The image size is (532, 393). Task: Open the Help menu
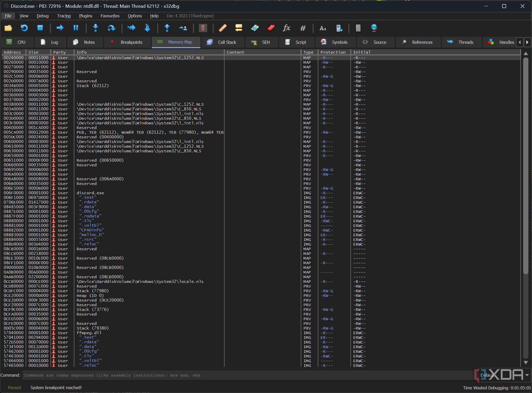154,16
